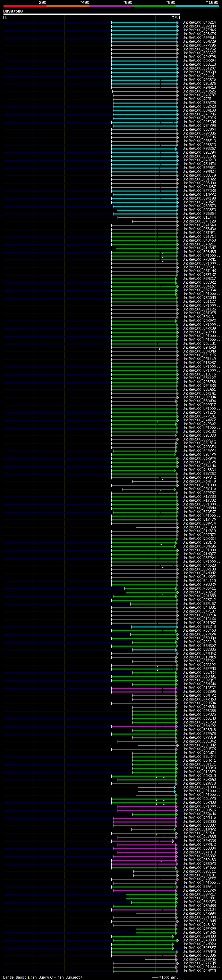Click the white query length bar
Image resolution: width=222 pixels, height=980 pixels.
pos(92,15)
